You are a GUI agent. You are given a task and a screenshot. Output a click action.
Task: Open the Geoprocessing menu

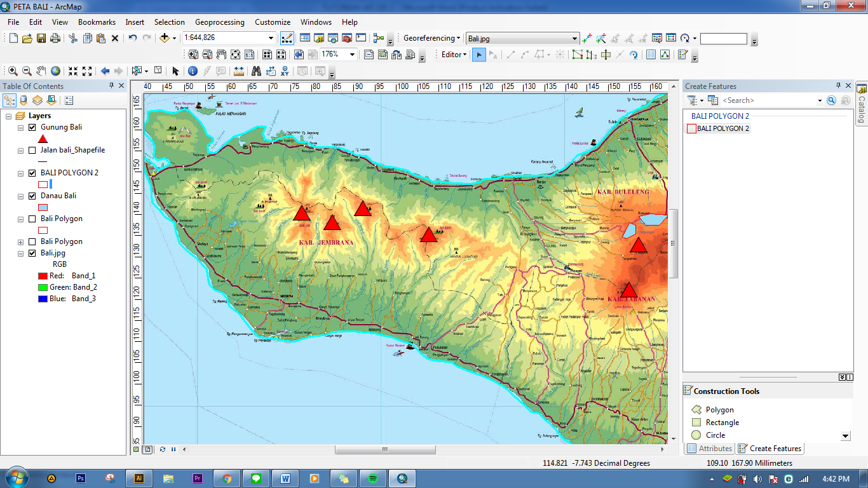point(219,22)
